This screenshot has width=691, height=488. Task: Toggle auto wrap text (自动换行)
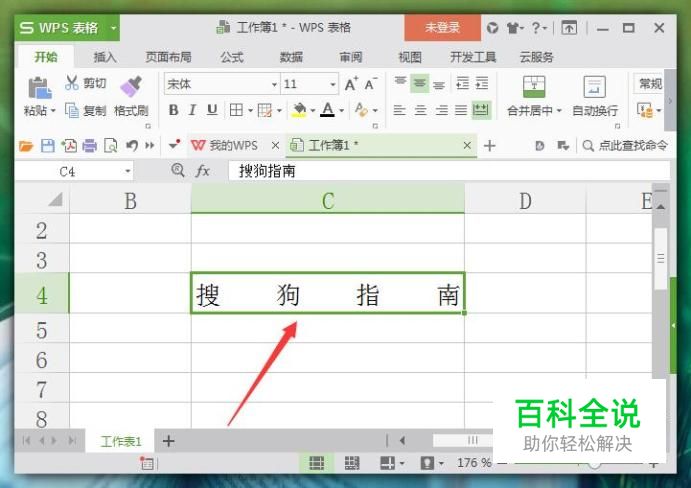pyautogui.click(x=595, y=96)
